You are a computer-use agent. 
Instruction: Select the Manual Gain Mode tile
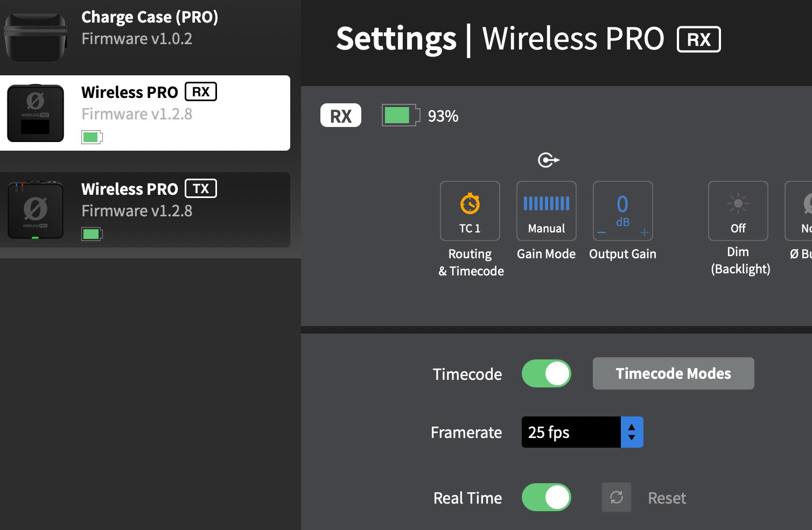(x=546, y=211)
